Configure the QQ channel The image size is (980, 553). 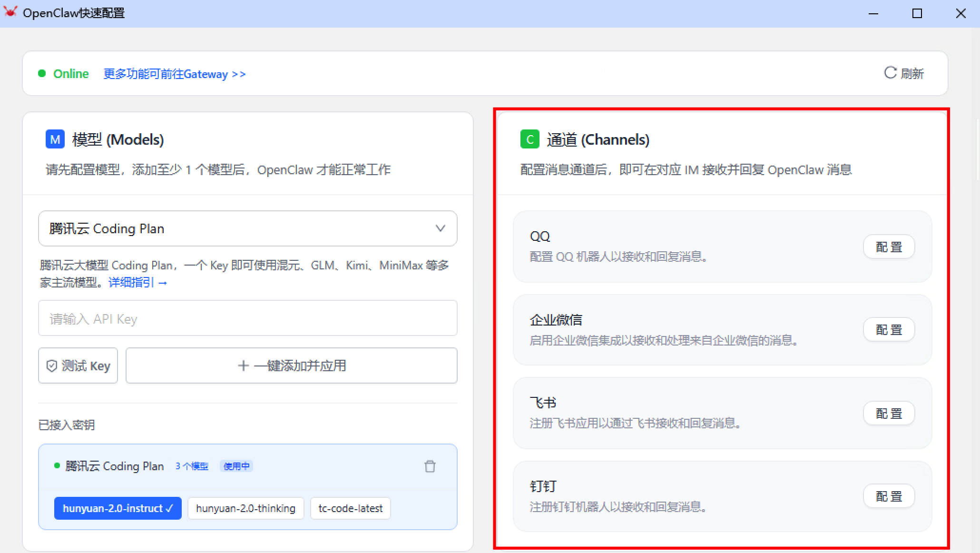click(x=888, y=247)
